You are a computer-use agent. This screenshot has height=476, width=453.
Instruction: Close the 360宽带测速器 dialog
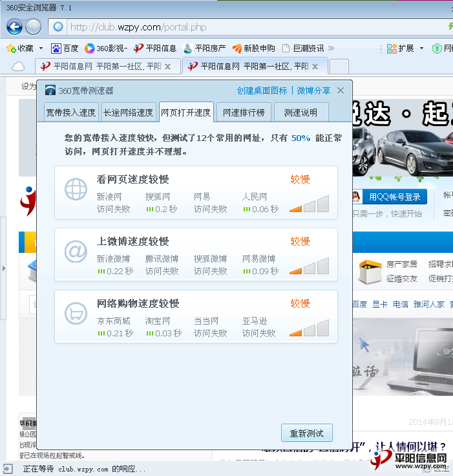pos(341,91)
